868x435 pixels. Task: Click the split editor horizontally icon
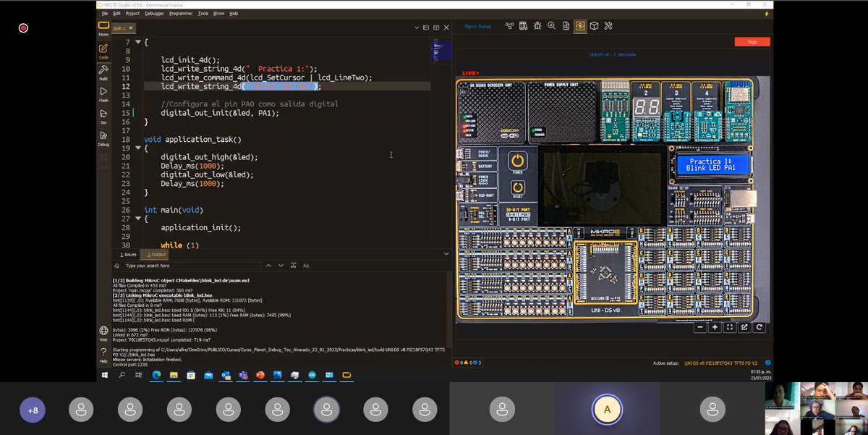[x=426, y=28]
